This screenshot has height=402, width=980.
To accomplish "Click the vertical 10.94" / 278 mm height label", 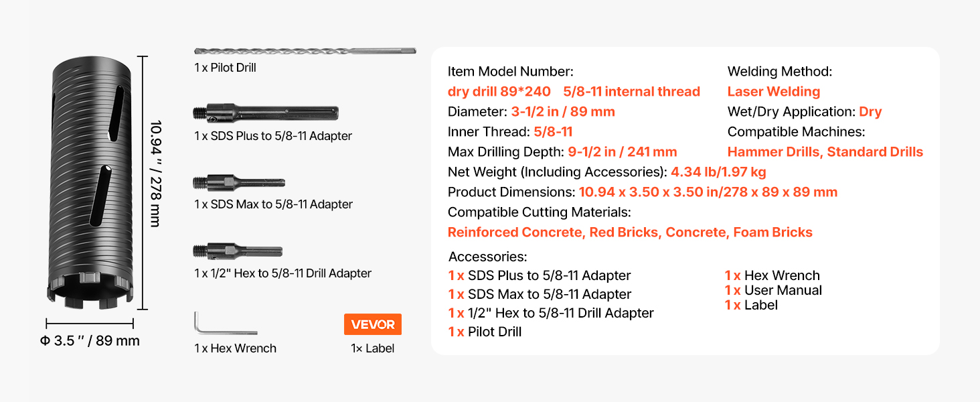I will [x=155, y=174].
